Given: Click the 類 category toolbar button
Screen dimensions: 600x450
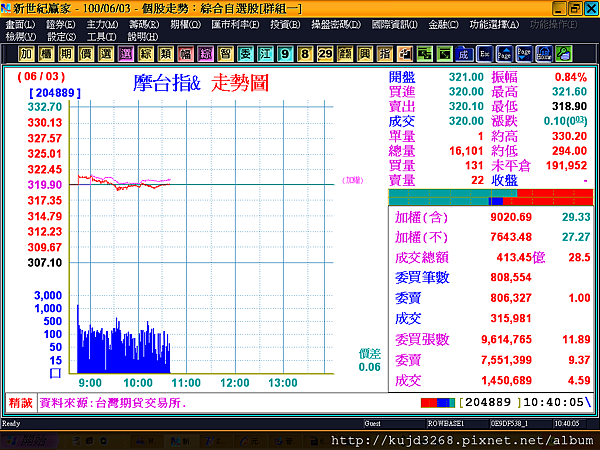Looking at the screenshot, I should [x=165, y=54].
